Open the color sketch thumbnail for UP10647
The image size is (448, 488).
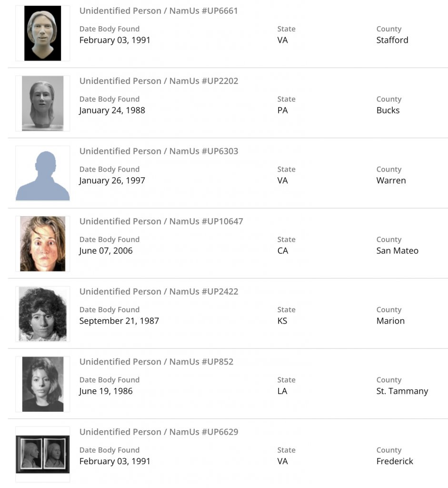43,244
